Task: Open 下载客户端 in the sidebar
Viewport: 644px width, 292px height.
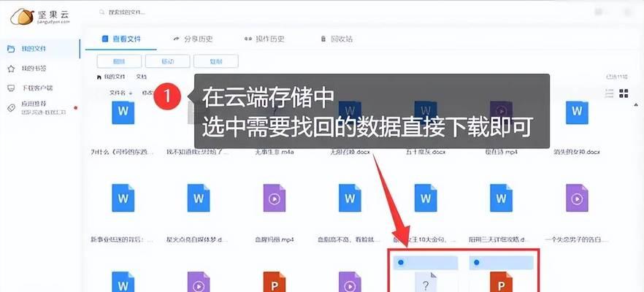Action: pos(37,88)
